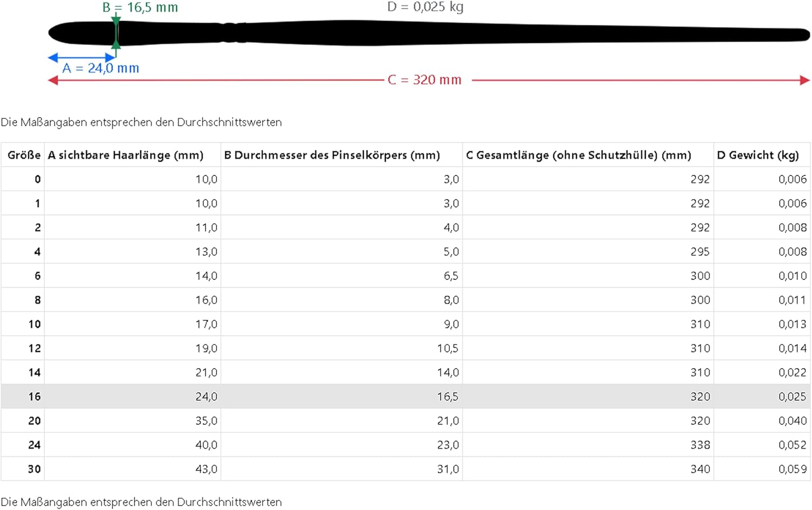Click the 10,5 diameter cell for size 12
812x510 pixels.
pyautogui.click(x=448, y=348)
